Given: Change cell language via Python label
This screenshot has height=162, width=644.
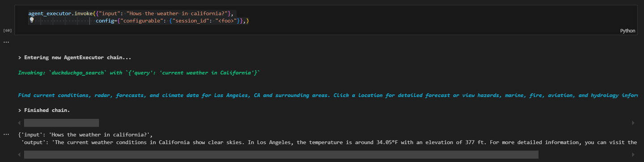Looking at the screenshot, I should point(627,31).
